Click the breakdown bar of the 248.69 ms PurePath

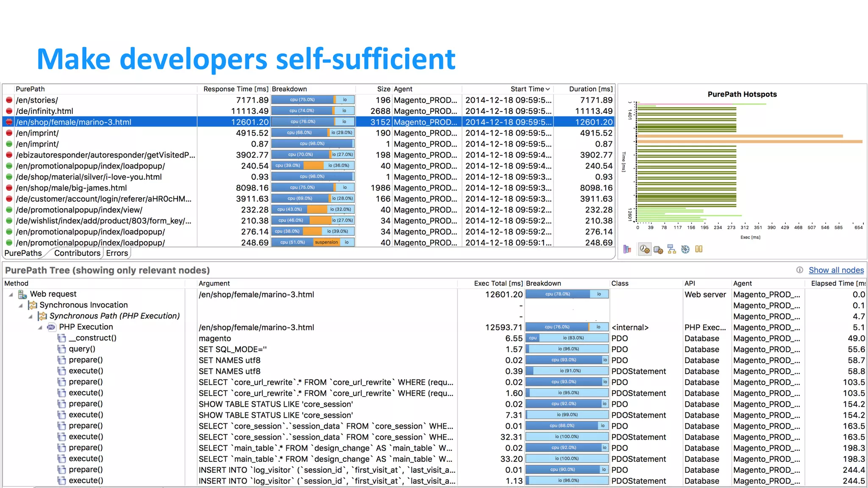coord(313,242)
